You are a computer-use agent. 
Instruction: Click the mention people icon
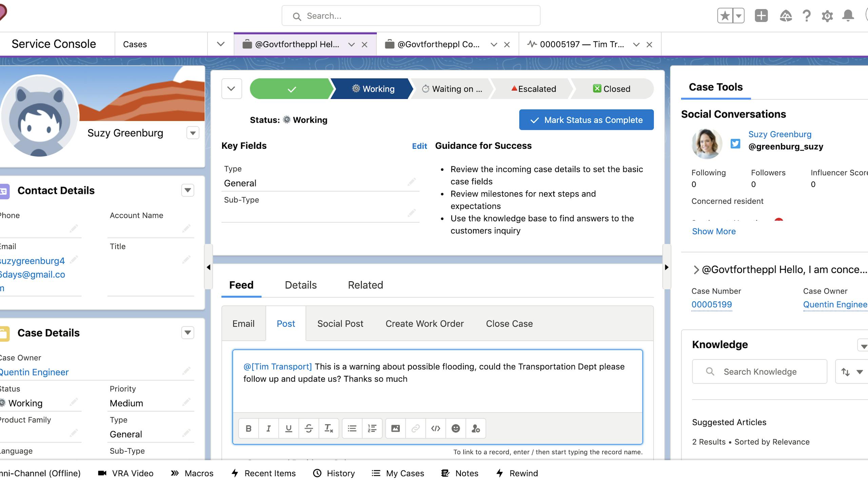(x=476, y=428)
